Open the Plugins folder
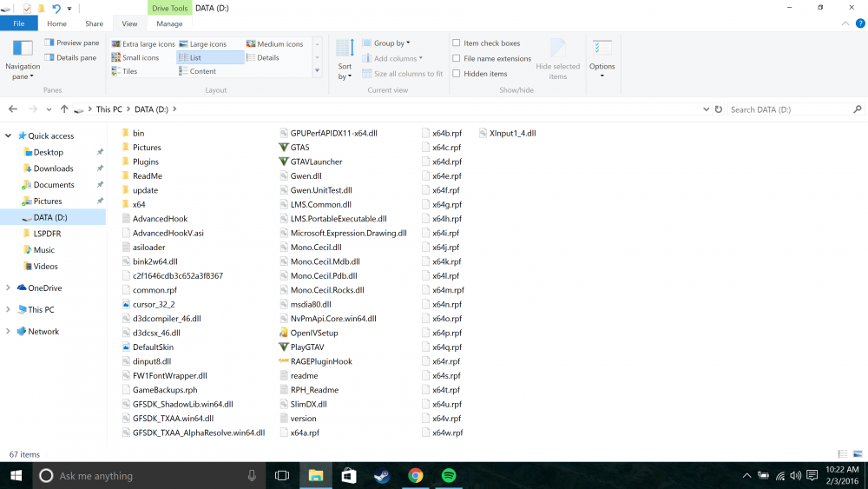The height and width of the screenshot is (489, 868). [140, 162]
